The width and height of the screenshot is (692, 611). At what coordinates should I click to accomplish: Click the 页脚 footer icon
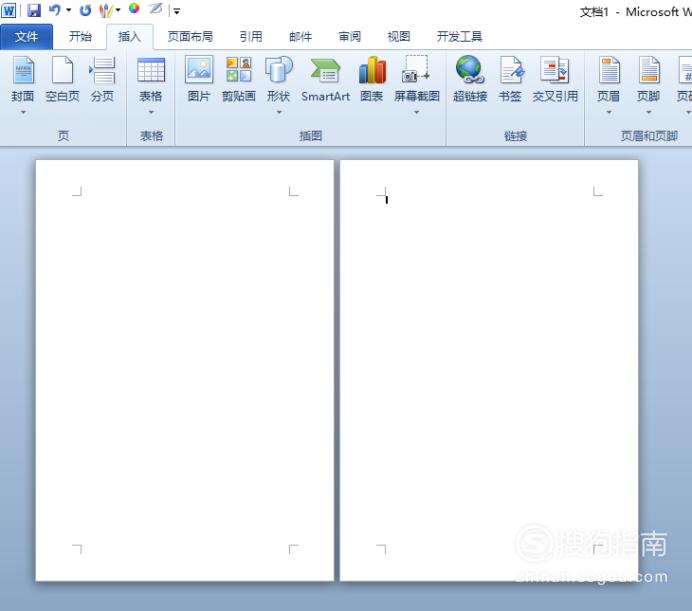pos(648,70)
